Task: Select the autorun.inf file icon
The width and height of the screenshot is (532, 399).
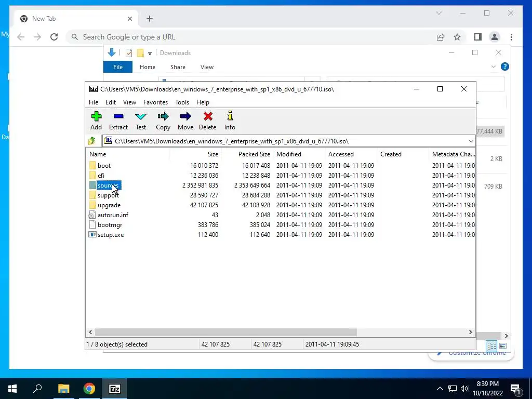Action: click(x=92, y=215)
